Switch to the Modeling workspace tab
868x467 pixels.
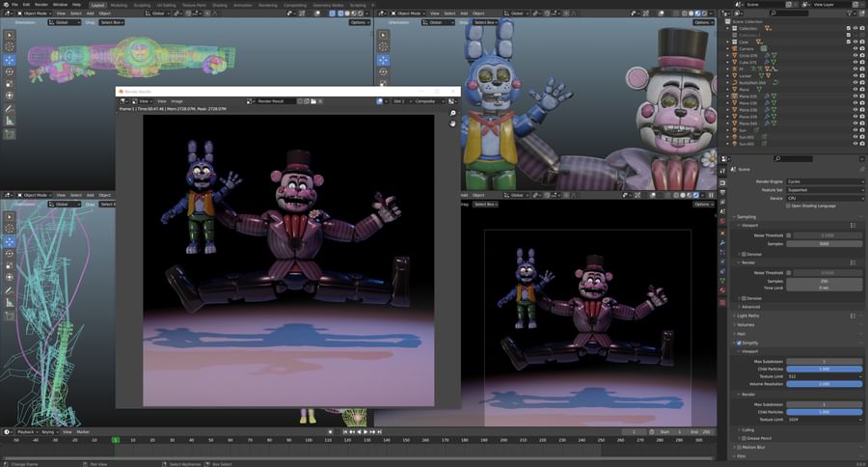pyautogui.click(x=119, y=5)
